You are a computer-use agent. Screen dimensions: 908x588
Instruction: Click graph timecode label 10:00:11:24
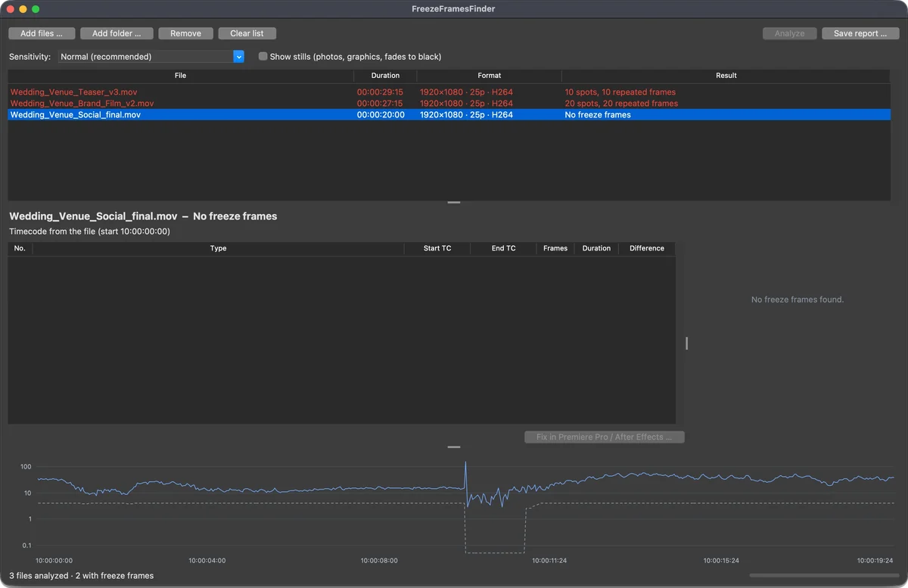pos(550,561)
